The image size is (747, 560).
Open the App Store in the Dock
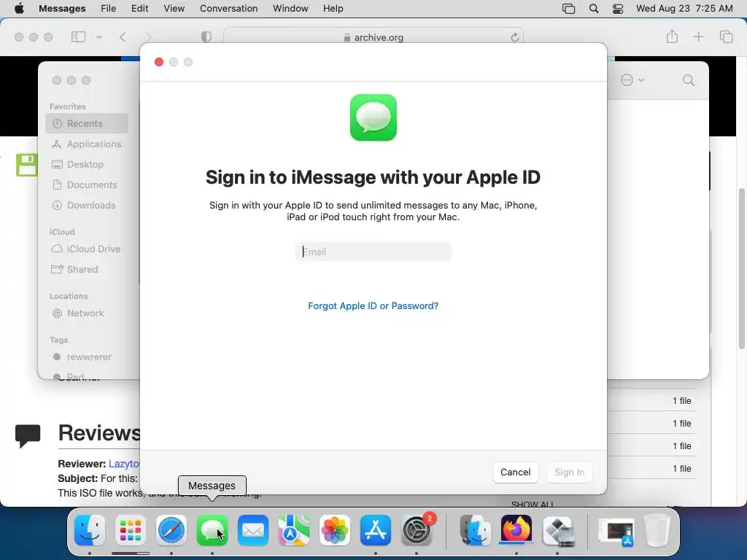[376, 530]
